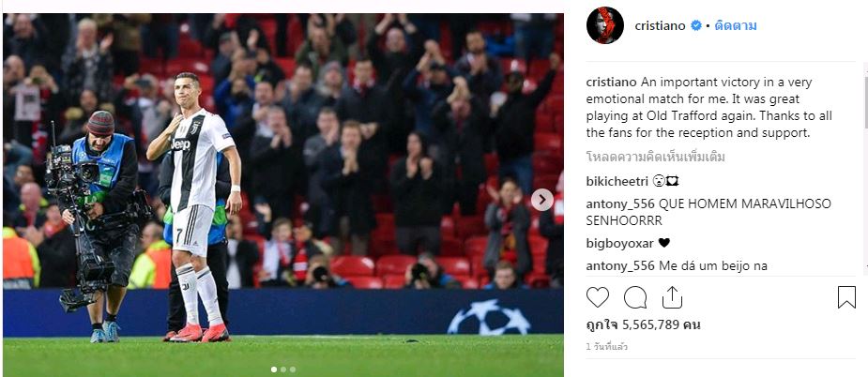Click the blue verified badge
This screenshot has width=868, height=377.
pos(696,26)
